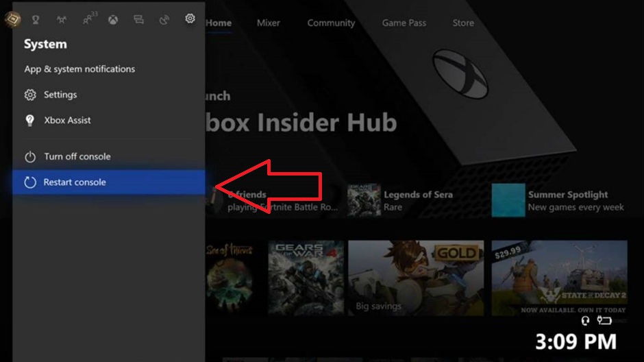Screen dimensions: 644x362
Task: Go to the Store tab
Action: tap(463, 23)
